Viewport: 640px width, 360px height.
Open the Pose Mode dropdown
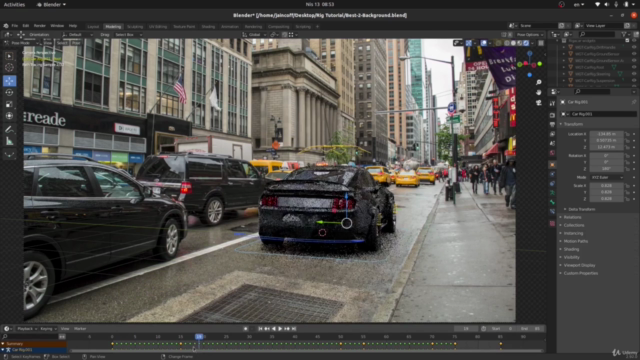coord(22,43)
